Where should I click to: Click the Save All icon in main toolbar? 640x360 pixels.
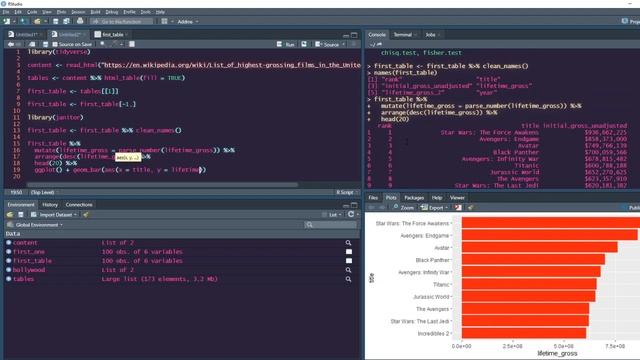(66, 21)
